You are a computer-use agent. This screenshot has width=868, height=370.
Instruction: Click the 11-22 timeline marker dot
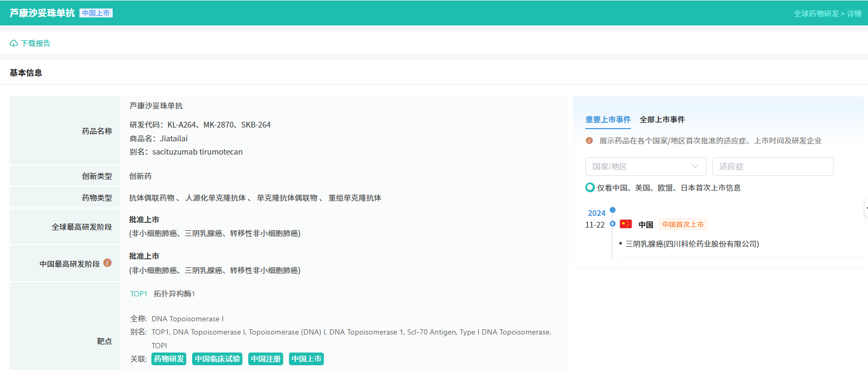click(612, 224)
